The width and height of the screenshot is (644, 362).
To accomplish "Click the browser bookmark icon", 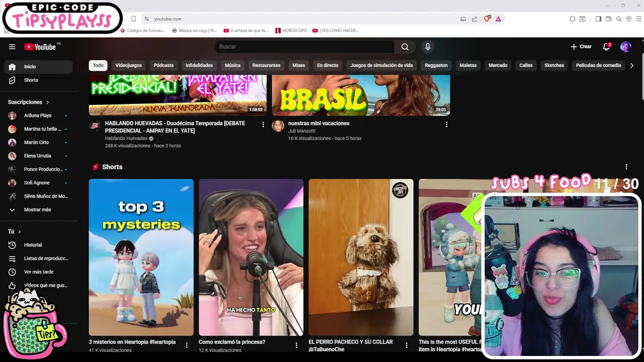I will pyautogui.click(x=133, y=19).
